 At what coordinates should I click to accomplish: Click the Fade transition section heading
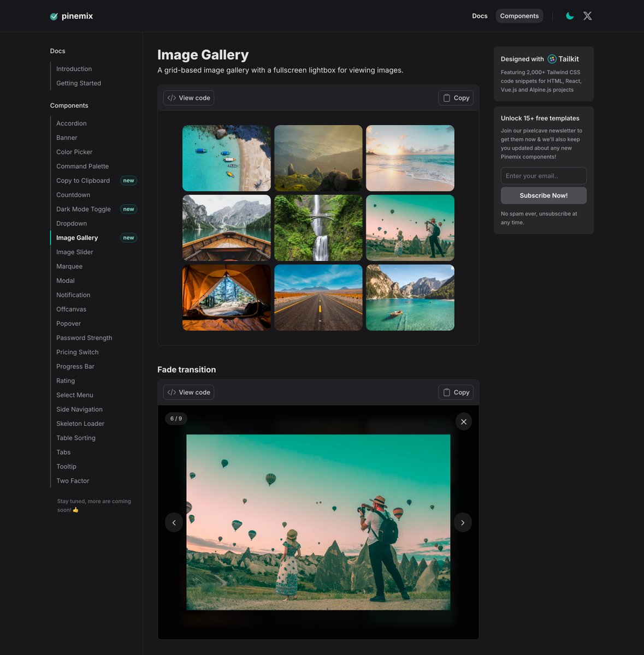186,370
